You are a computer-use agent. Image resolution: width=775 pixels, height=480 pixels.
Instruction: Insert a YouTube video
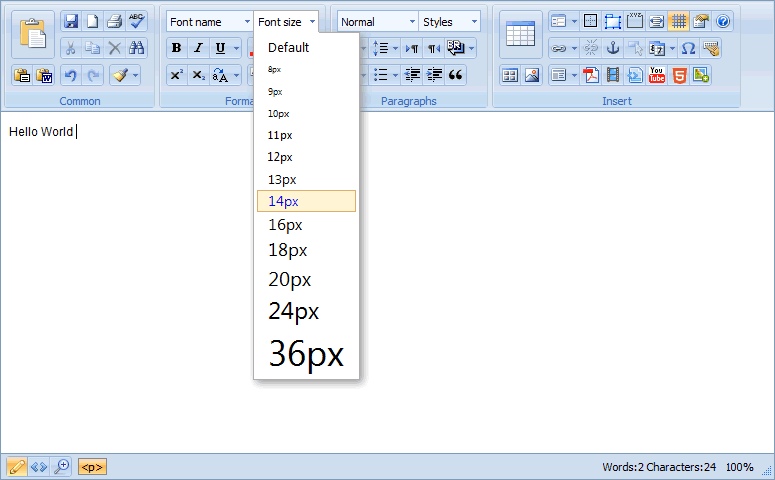point(657,75)
